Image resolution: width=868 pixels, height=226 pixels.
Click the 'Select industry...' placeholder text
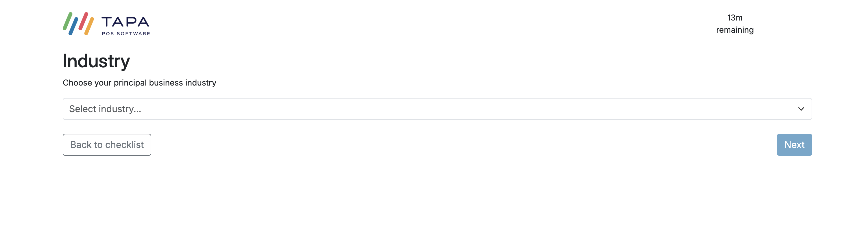(x=105, y=109)
